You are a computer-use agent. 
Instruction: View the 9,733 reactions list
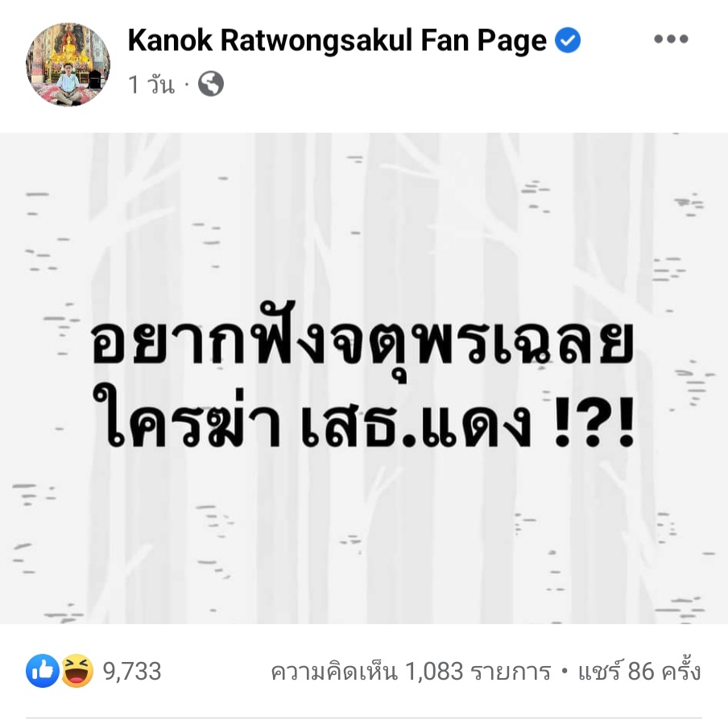coord(132,671)
